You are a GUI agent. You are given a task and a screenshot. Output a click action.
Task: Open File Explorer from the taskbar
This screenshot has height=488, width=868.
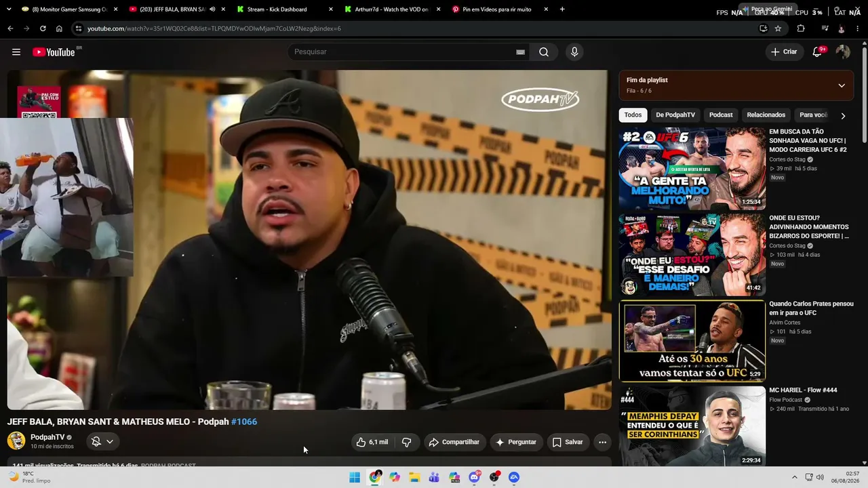click(x=414, y=477)
